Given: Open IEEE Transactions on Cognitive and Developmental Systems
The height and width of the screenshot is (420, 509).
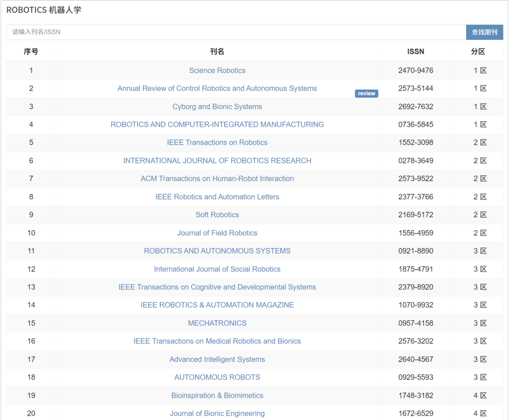Looking at the screenshot, I should pyautogui.click(x=217, y=287).
